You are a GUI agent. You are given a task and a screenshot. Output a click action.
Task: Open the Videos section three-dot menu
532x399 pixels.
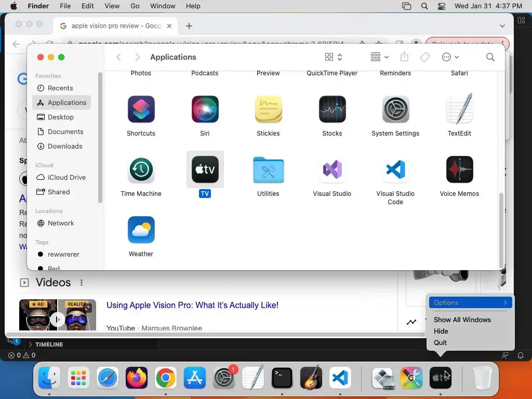point(82,283)
